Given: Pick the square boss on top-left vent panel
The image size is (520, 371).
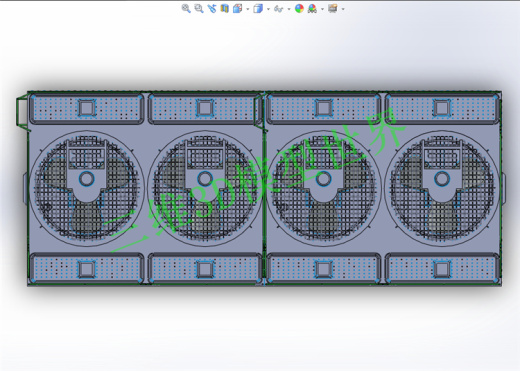Looking at the screenshot, I should [87, 108].
